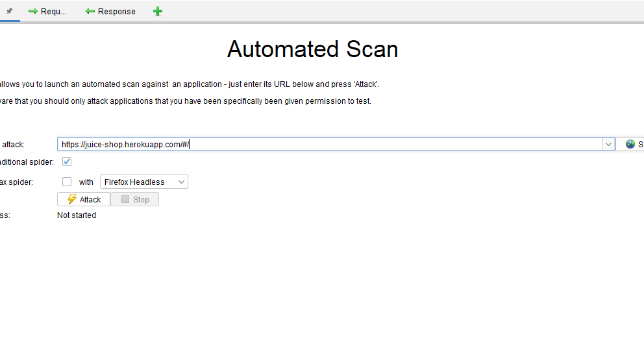The height and width of the screenshot is (362, 644).
Task: Enable the ajax spider checkbox
Action: pos(66,182)
